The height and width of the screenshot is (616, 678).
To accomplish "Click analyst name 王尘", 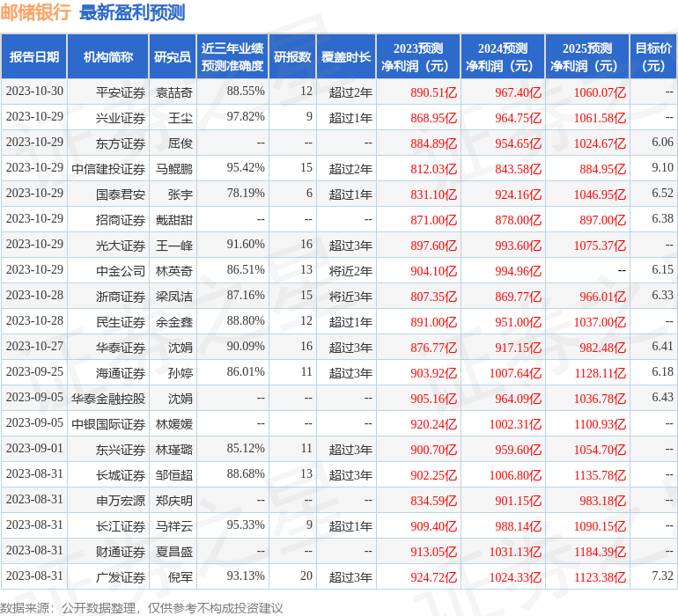I will click(x=181, y=118).
